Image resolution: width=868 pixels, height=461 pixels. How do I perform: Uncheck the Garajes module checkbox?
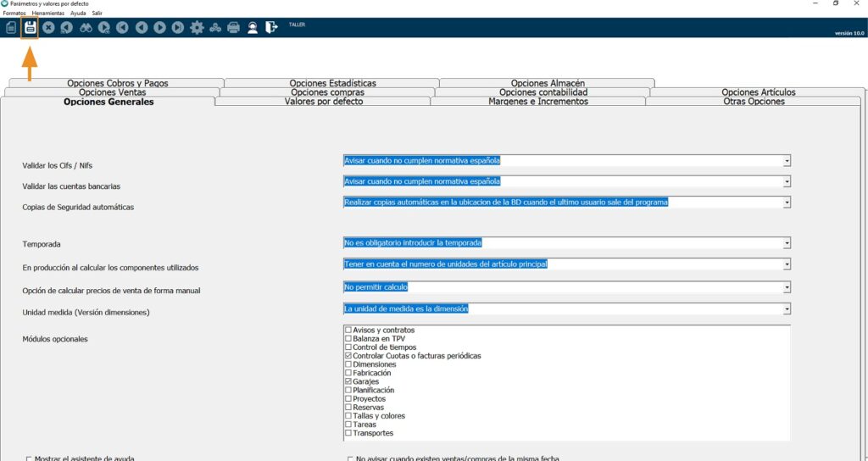348,382
